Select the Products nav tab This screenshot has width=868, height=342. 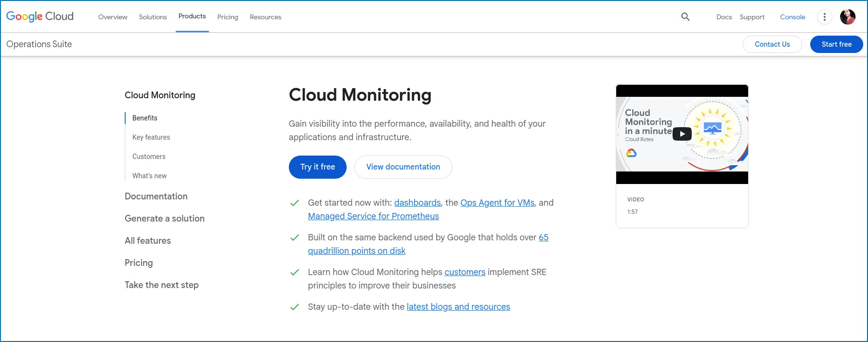pos(192,16)
